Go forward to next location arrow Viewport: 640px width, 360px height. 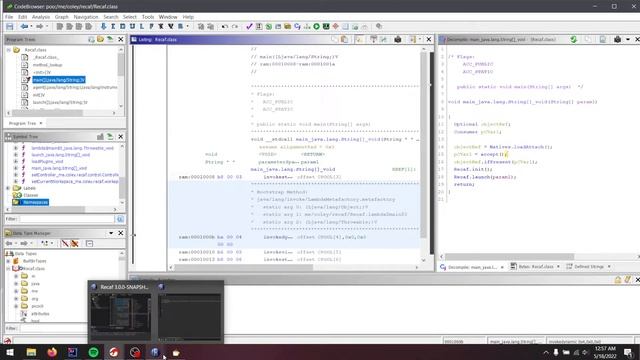(40, 27)
